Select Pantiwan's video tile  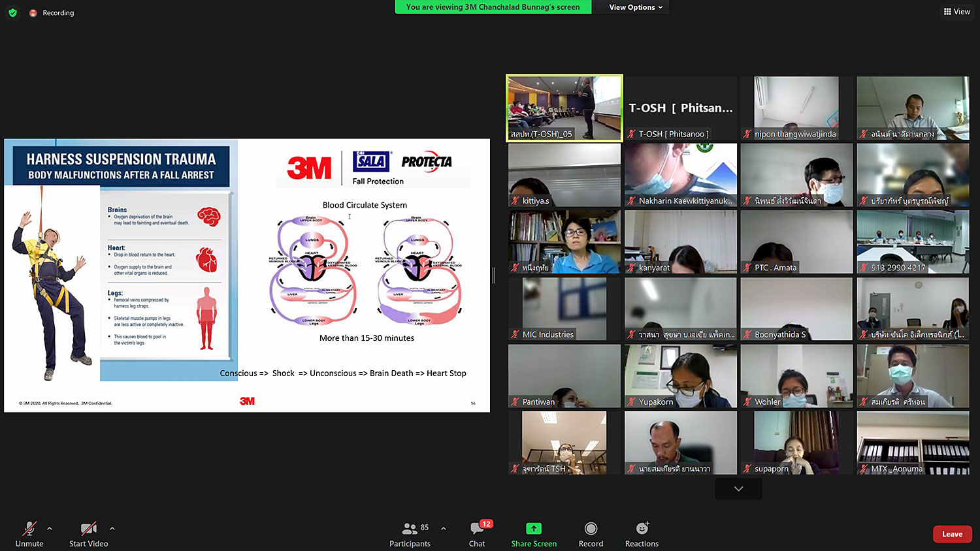pyautogui.click(x=564, y=376)
